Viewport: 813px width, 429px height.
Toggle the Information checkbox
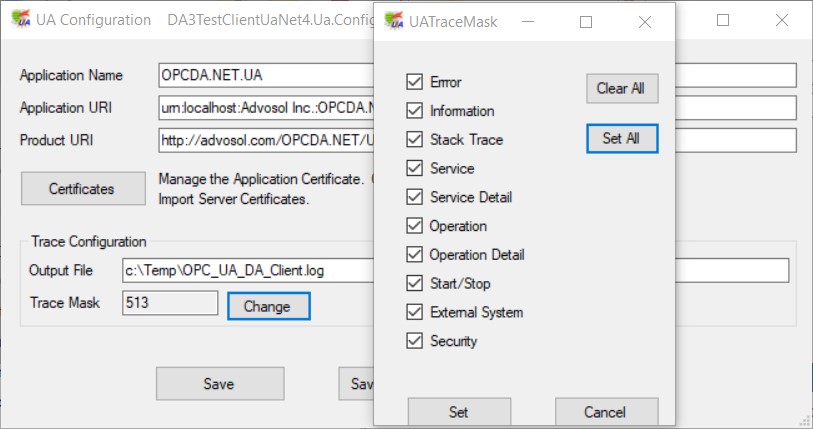(414, 111)
